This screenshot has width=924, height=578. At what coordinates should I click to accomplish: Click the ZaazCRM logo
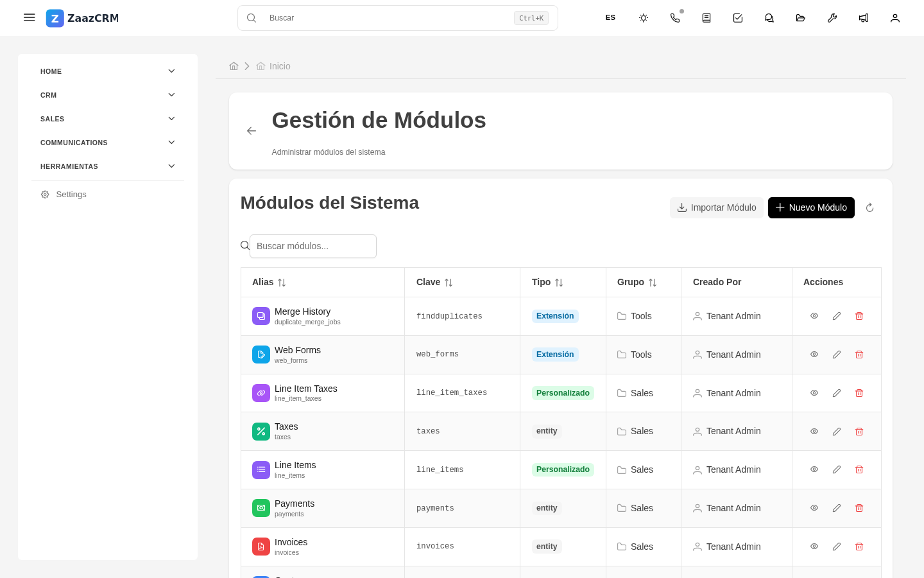click(x=82, y=18)
